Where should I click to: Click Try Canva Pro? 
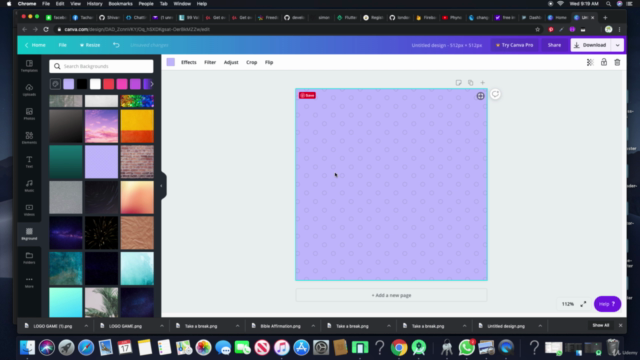point(514,45)
